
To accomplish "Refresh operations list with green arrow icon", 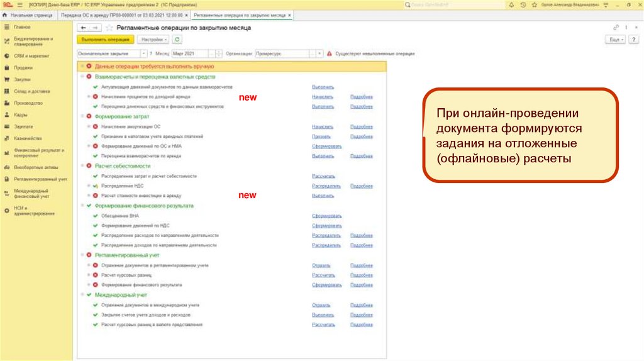I will tap(177, 40).
